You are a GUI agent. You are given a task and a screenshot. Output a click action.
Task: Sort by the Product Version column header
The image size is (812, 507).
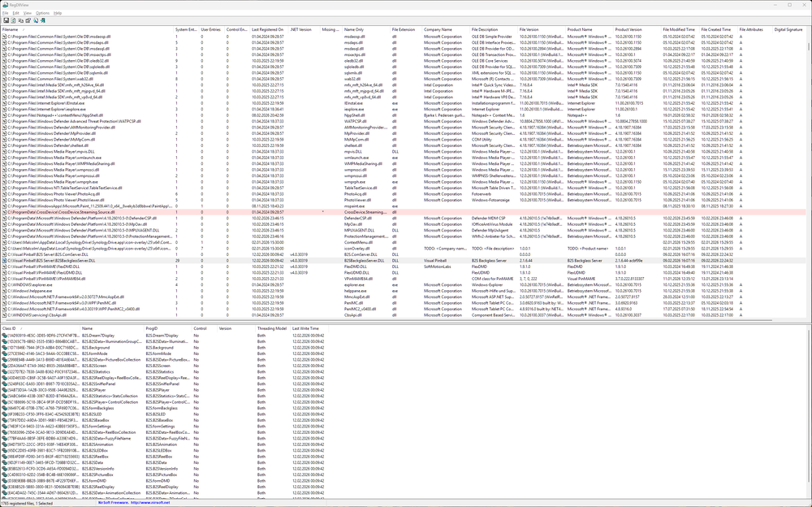pyautogui.click(x=637, y=29)
